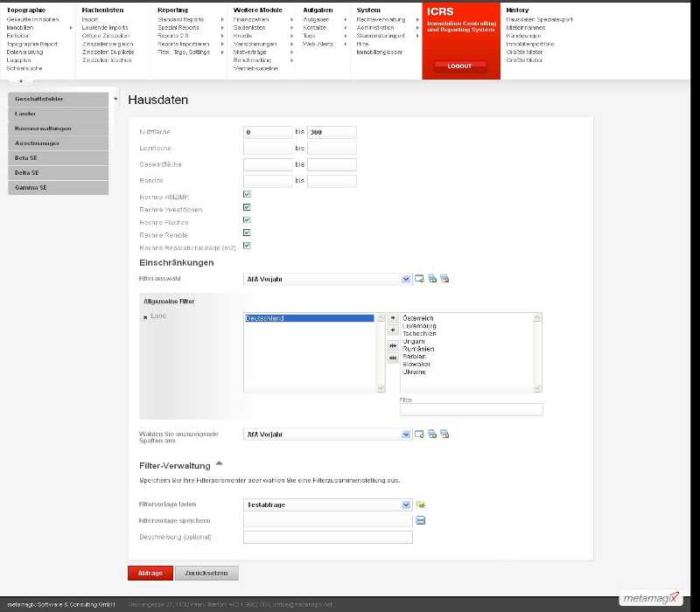Toggle the Rechne HMZ/BK checkbox
Image resolution: width=700 pixels, height=612 pixels.
click(x=247, y=194)
